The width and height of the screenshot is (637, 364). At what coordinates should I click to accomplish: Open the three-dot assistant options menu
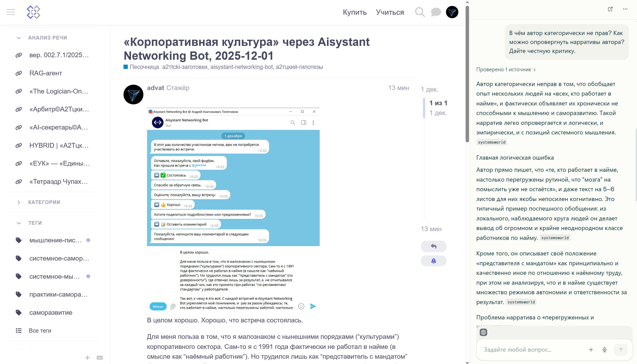click(625, 9)
